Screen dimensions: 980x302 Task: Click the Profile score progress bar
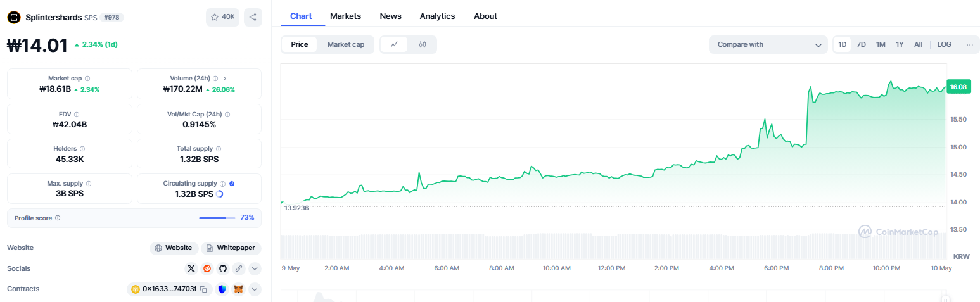pos(217,218)
